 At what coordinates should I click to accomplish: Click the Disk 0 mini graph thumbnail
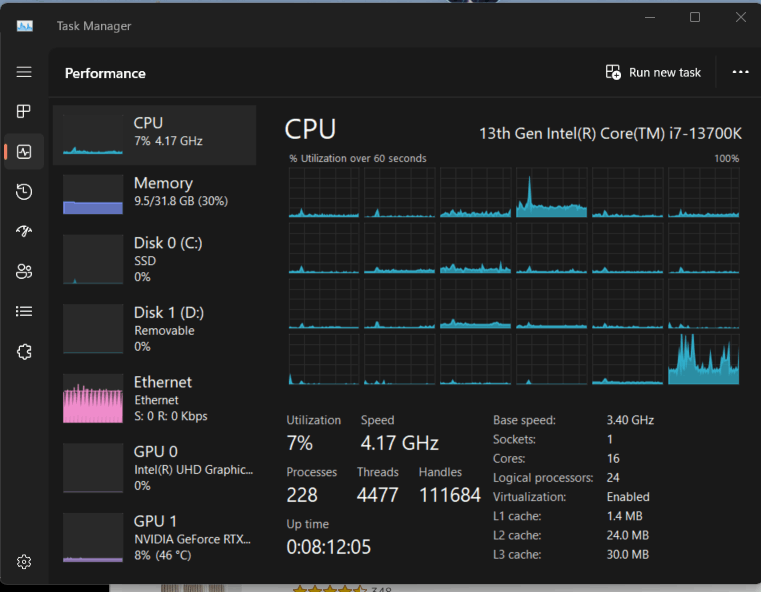tap(93, 259)
